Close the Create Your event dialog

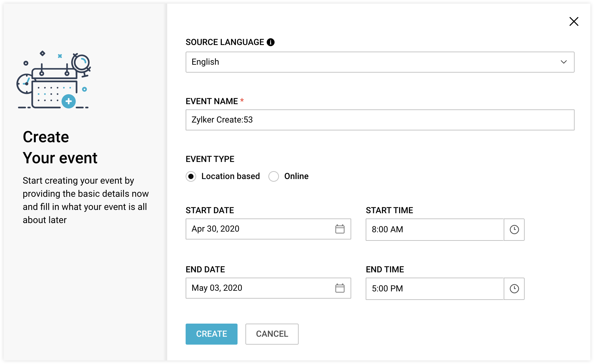[x=574, y=22]
